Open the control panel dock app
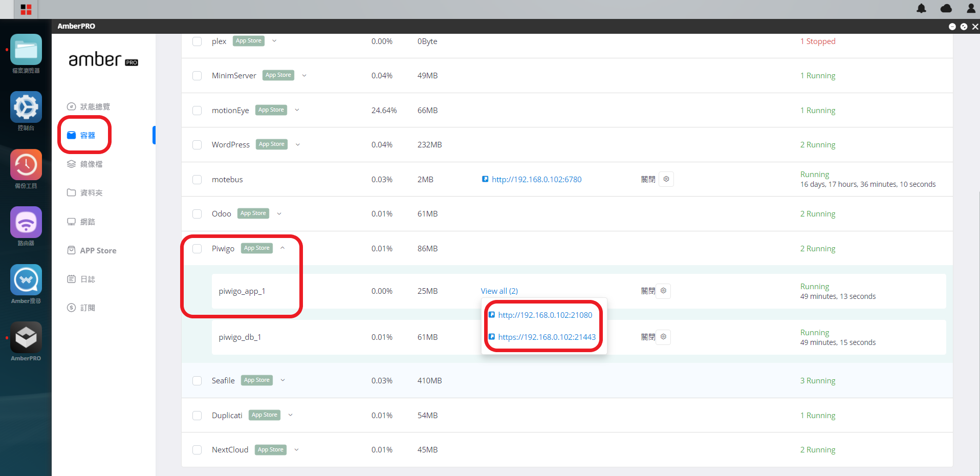 click(x=26, y=107)
